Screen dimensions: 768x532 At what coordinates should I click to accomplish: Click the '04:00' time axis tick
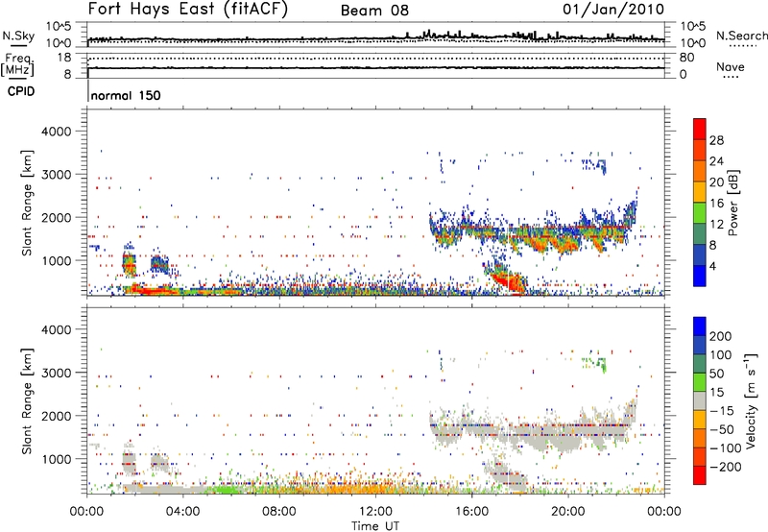pos(183,512)
